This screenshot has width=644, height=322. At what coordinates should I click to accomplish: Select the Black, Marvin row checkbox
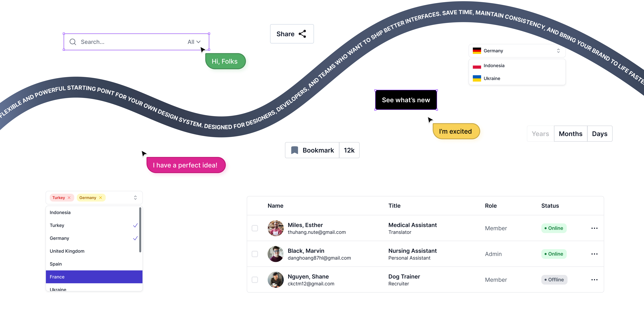click(x=255, y=254)
